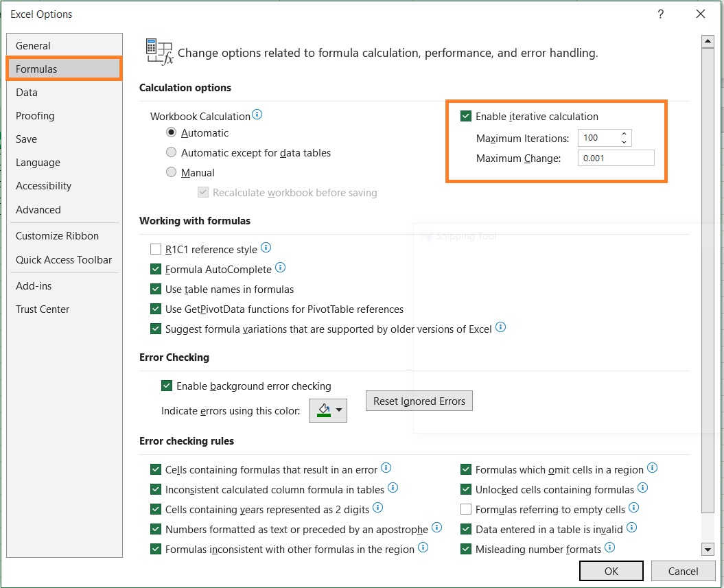Image resolution: width=724 pixels, height=588 pixels.
Task: Select Automatic workbook calculation
Action: [x=172, y=133]
